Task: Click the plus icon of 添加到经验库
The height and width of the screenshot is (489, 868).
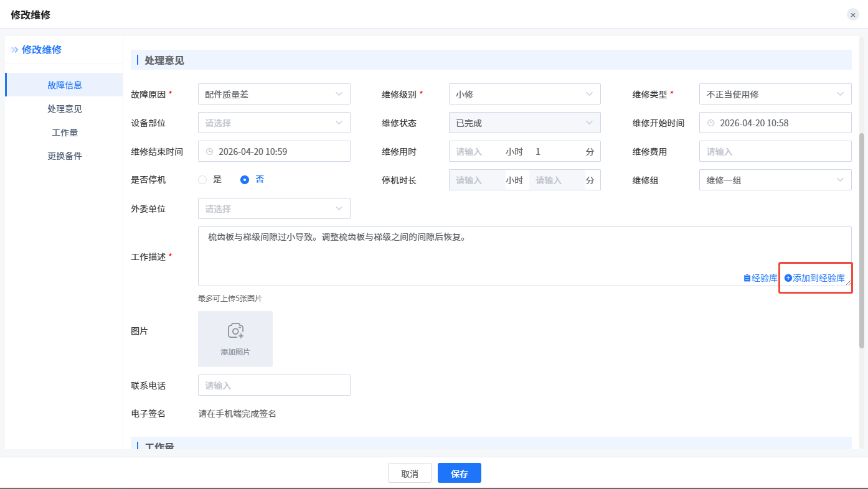Action: click(x=788, y=278)
